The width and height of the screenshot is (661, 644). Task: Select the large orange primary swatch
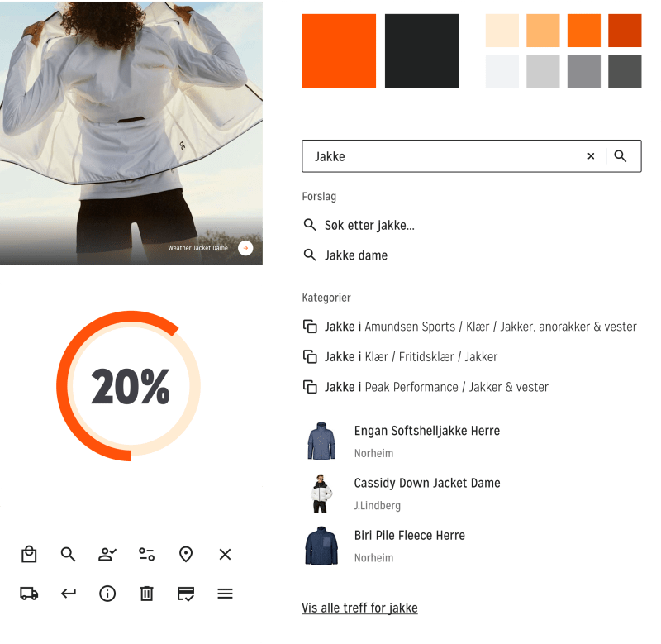click(x=339, y=50)
